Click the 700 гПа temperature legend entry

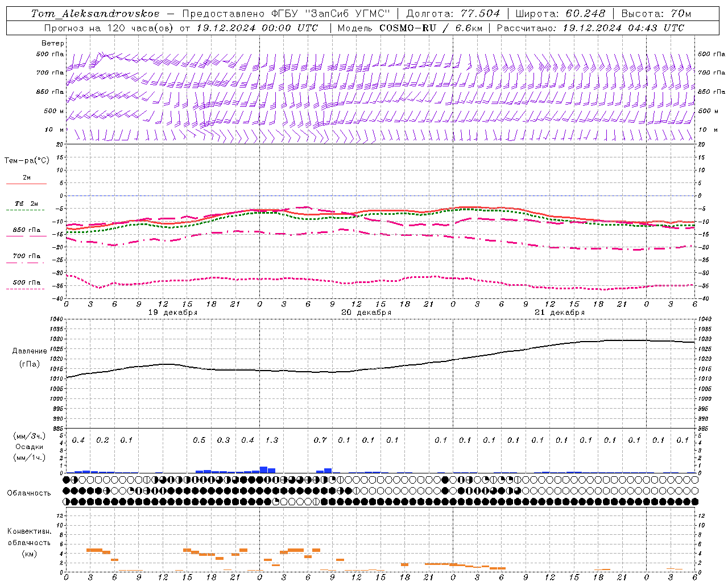coord(26,256)
